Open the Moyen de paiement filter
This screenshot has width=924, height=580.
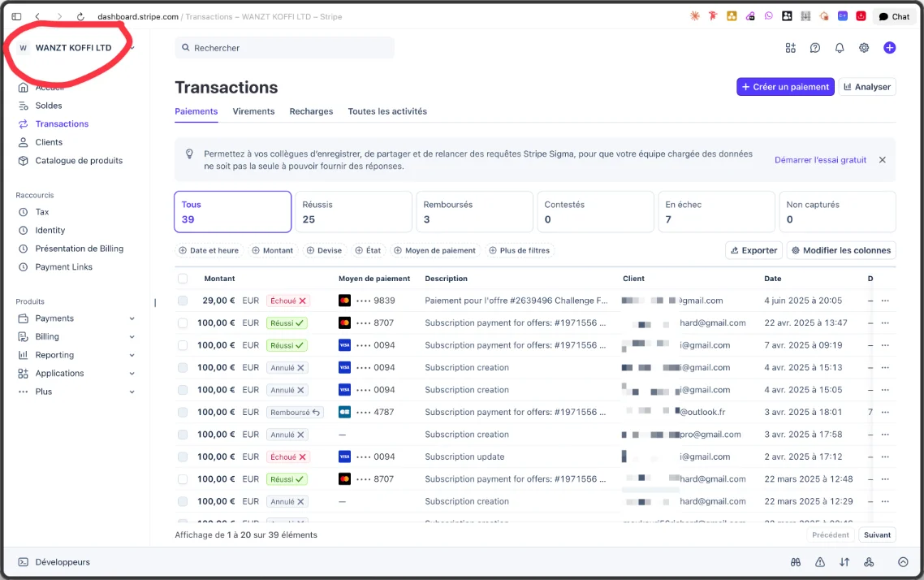coord(434,250)
